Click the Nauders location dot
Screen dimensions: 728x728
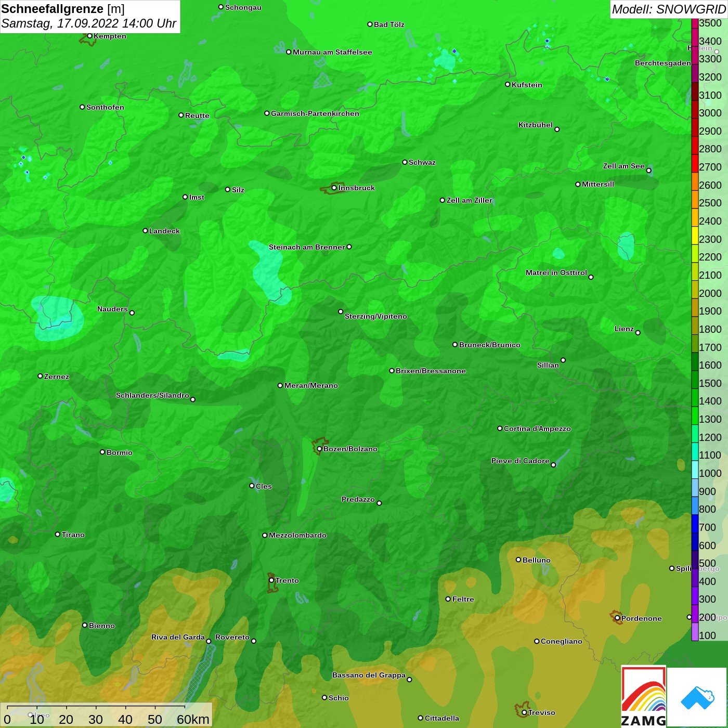[132, 313]
